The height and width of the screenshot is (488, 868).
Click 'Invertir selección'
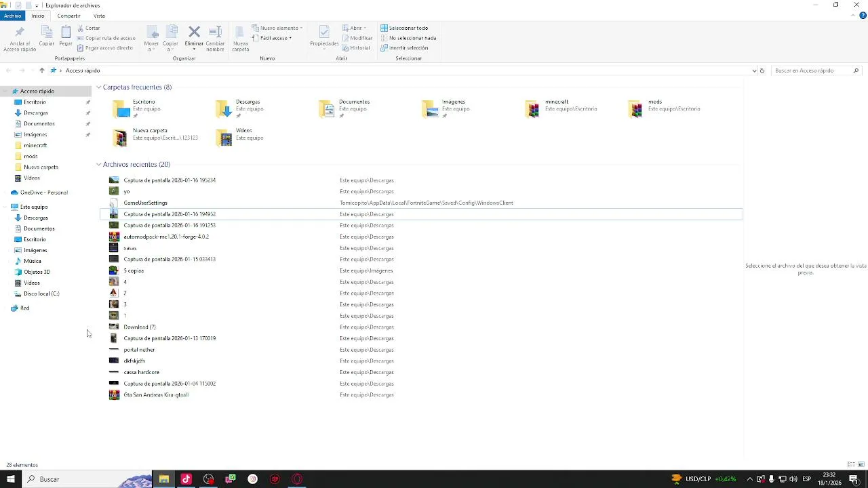tap(404, 48)
